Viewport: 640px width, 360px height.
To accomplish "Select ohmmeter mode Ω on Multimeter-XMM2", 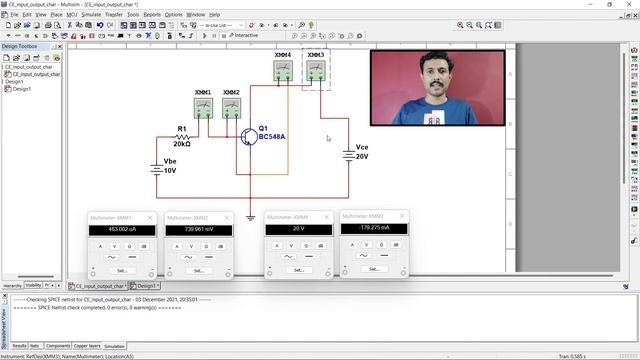I will 206,247.
